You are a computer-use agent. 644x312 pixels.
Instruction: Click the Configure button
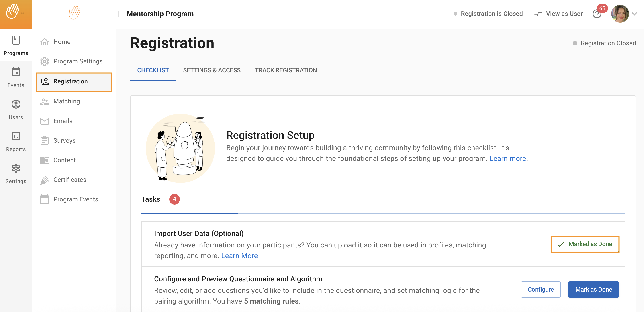540,289
